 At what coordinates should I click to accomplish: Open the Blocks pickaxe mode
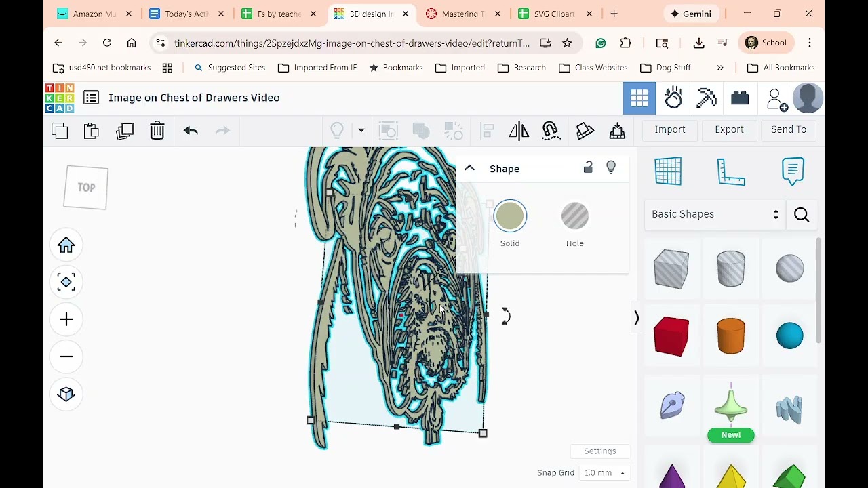pos(706,98)
